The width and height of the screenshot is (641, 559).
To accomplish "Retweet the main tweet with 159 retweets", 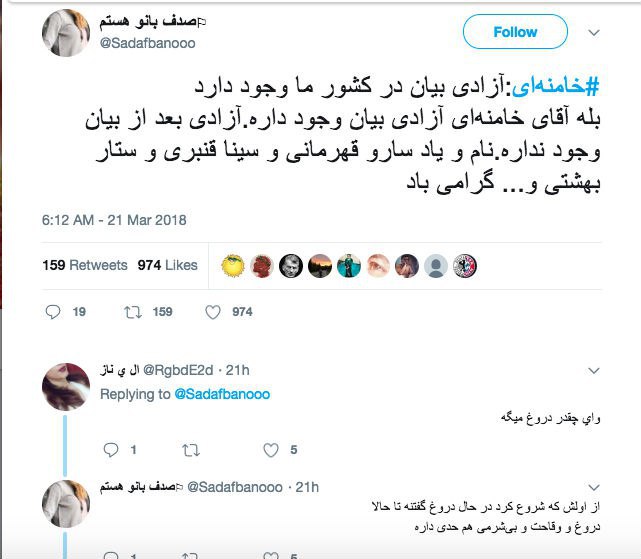I will click(x=133, y=312).
